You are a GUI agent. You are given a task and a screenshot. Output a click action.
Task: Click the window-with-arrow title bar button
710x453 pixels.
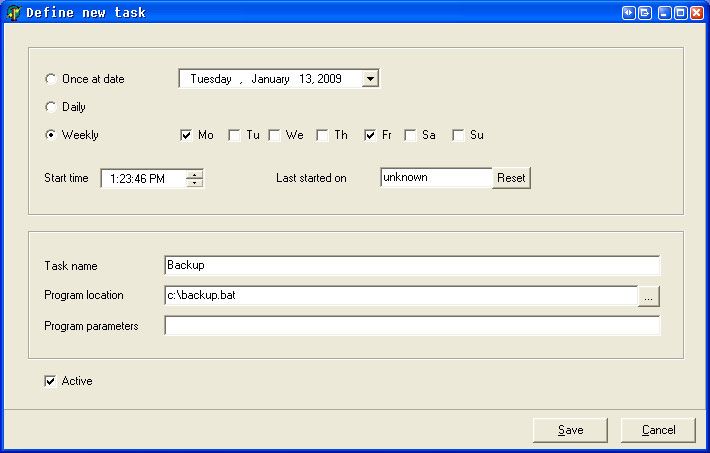click(x=644, y=13)
